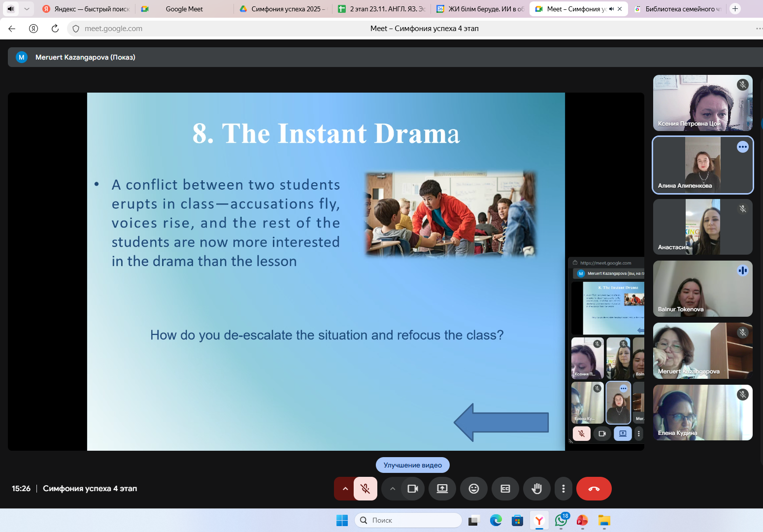This screenshot has width=763, height=532.
Task: Open more options three-dot menu in call bar
Action: click(563, 489)
